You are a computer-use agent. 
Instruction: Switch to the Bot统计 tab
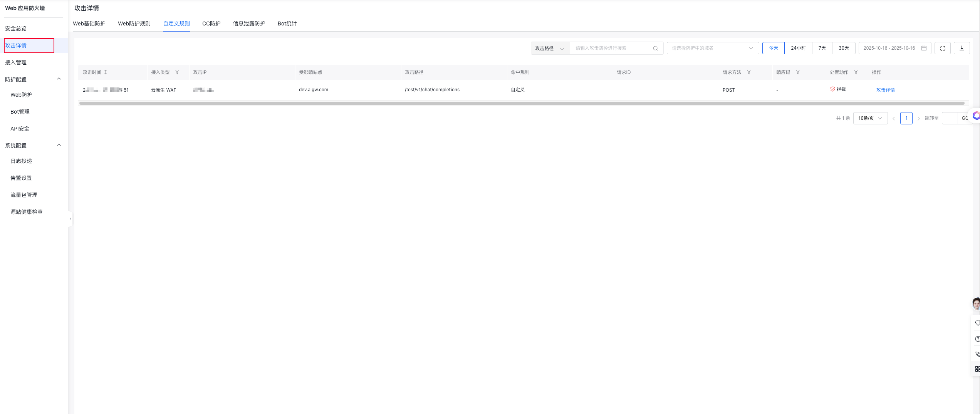tap(287, 23)
